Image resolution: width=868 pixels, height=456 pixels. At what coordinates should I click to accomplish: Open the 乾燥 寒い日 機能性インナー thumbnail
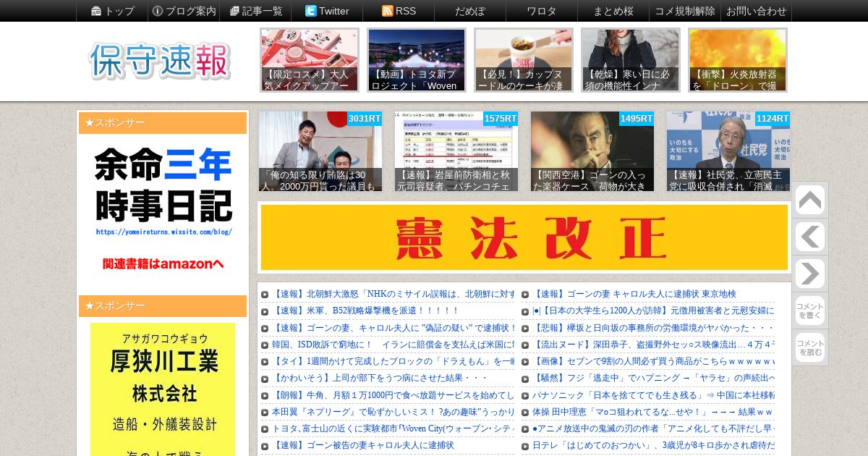631,60
